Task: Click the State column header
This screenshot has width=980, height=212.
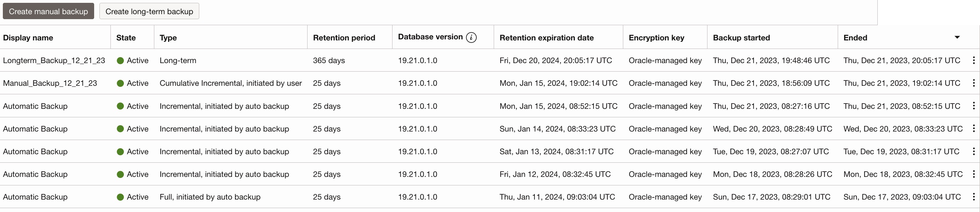Action: click(126, 37)
